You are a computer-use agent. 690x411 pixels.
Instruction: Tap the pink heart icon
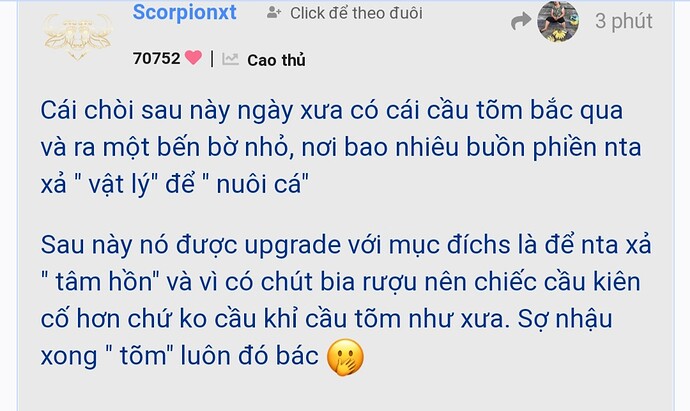tap(193, 58)
